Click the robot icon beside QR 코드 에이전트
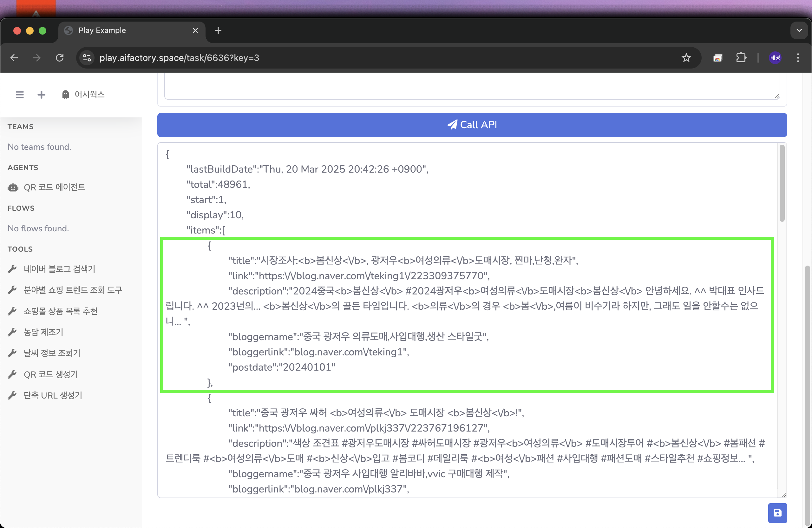Viewport: 812px width, 528px height. [13, 188]
